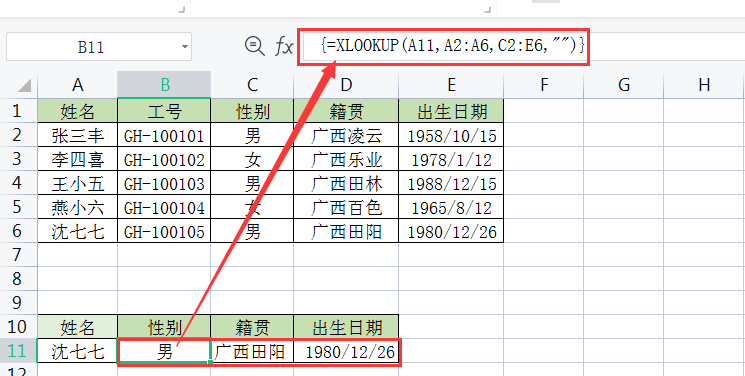Select column C header
The width and height of the screenshot is (745, 376).
(x=252, y=85)
